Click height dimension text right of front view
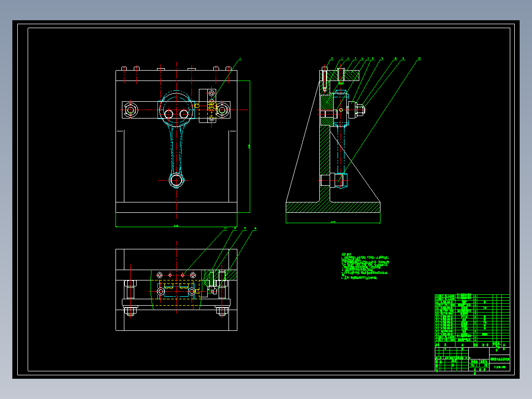Screen dimensions: 532x399 (x=249, y=146)
